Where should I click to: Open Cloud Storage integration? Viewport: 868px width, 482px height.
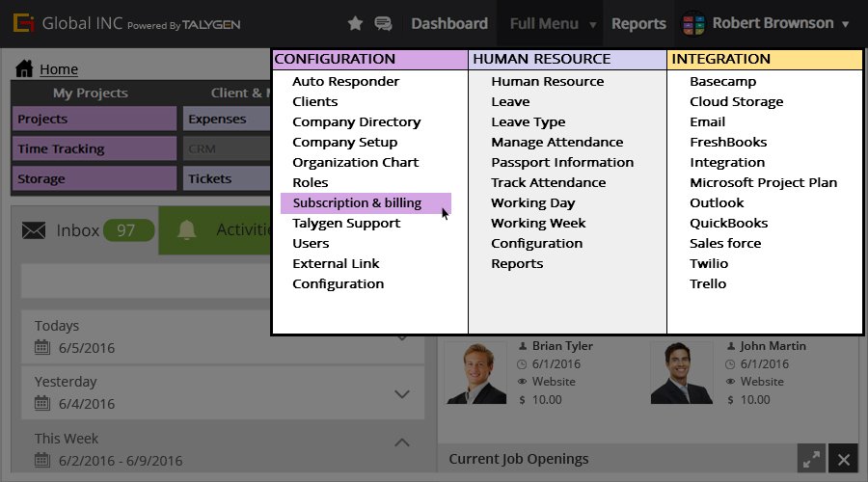[x=736, y=102]
